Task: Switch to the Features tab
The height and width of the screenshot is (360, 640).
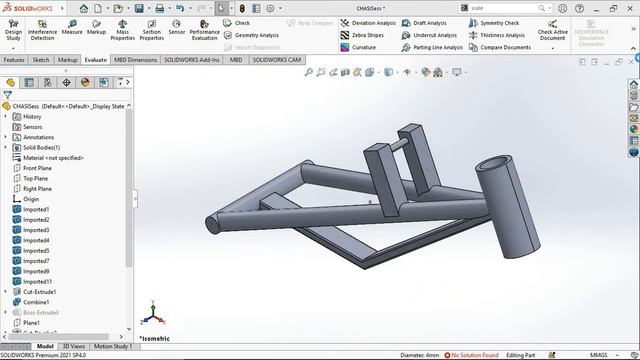Action: pyautogui.click(x=14, y=60)
